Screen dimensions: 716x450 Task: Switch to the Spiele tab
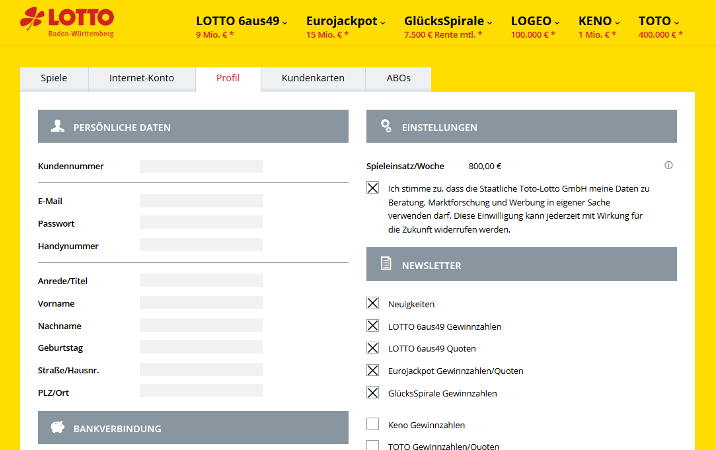point(54,79)
